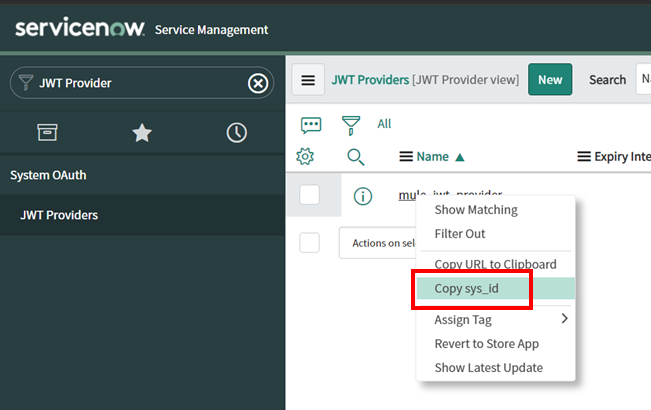Show Favorites star tab
The image size is (651, 410).
tap(142, 133)
